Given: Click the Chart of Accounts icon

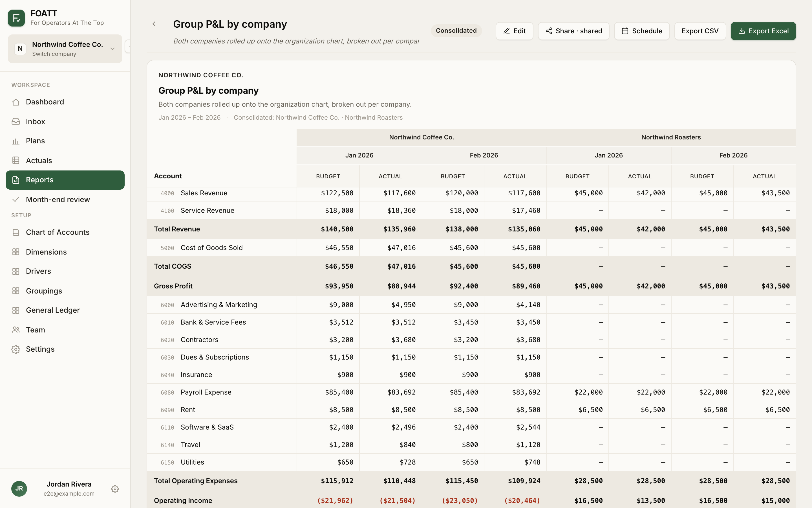Looking at the screenshot, I should point(16,233).
